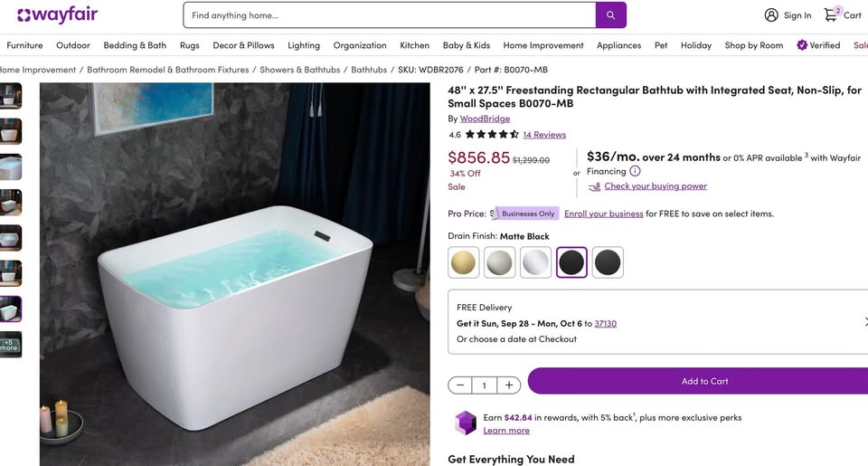Click the Sign In account icon
868x466 pixels.
771,15
